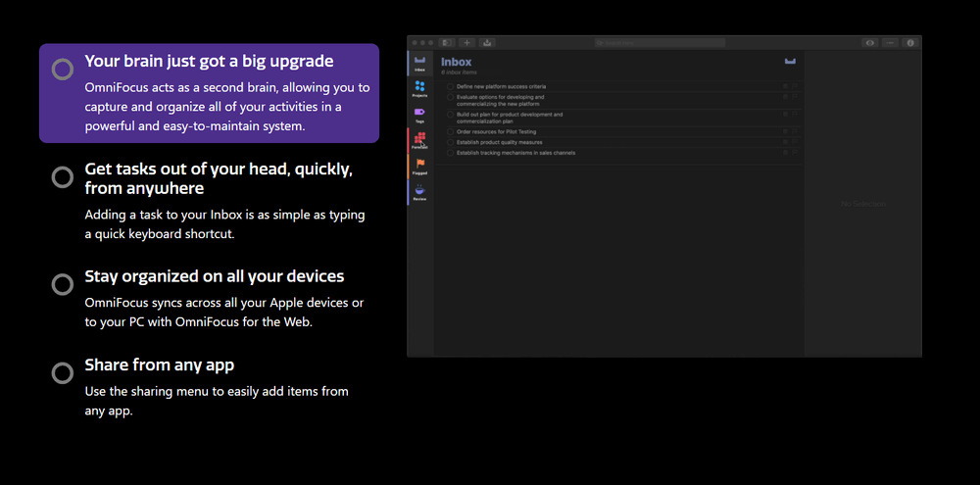Select 'Your brain just got a big upgrade' radio
The image size is (980, 485).
pos(63,70)
